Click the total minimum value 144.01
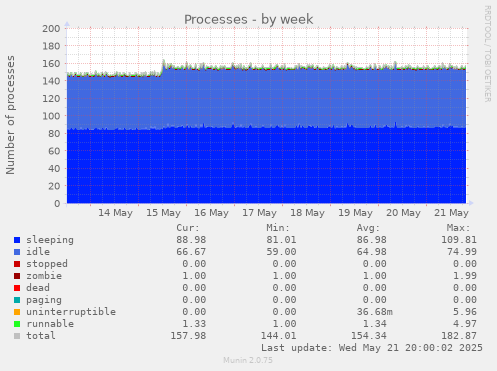The width and height of the screenshot is (497, 371). pyautogui.click(x=278, y=336)
